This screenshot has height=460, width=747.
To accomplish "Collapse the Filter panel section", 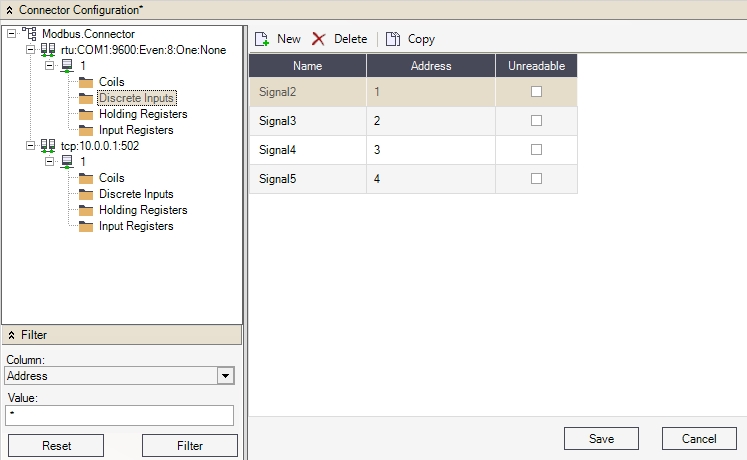I will (x=11, y=335).
